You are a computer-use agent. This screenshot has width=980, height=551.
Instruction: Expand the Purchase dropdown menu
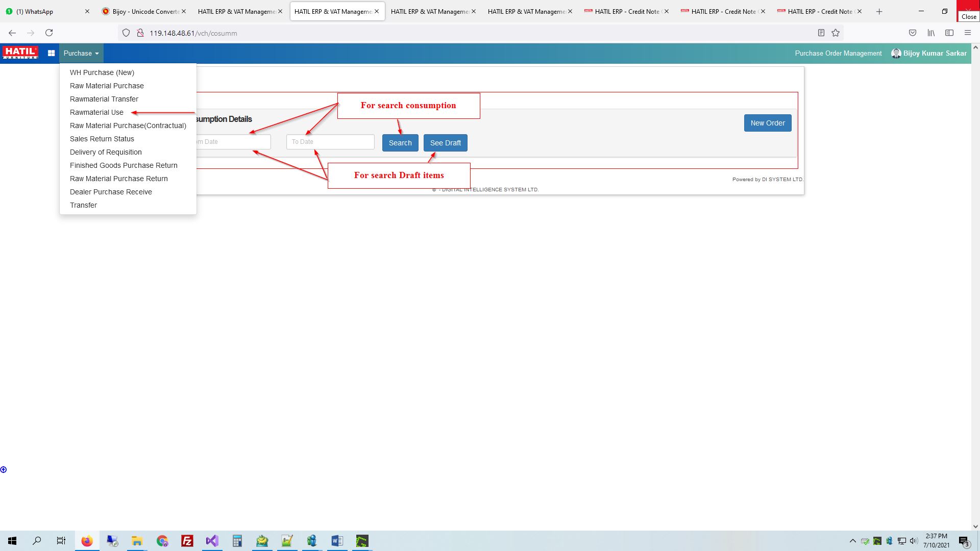81,53
